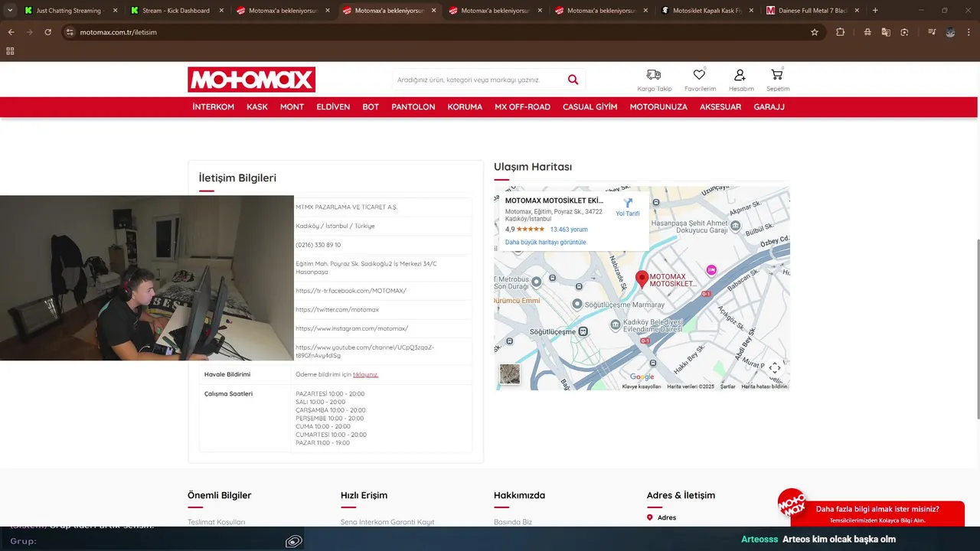Open the Sepetim shopping cart
This screenshot has height=551, width=980.
tap(777, 74)
